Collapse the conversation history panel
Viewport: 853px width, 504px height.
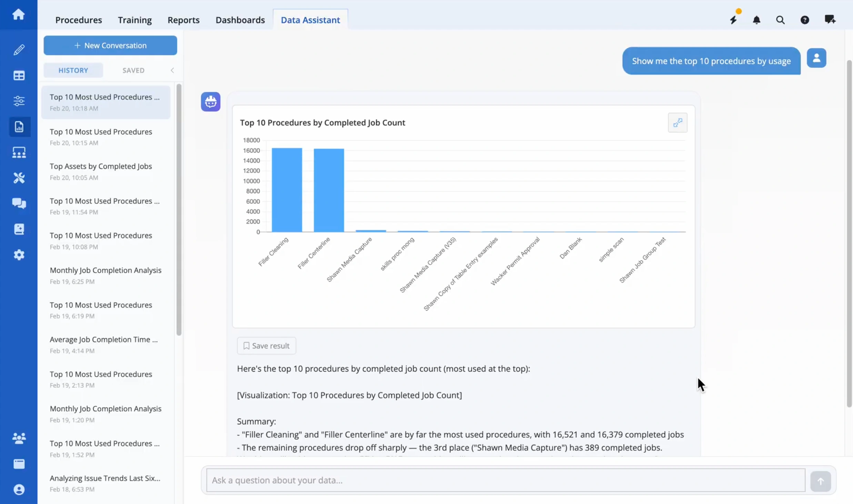[172, 70]
